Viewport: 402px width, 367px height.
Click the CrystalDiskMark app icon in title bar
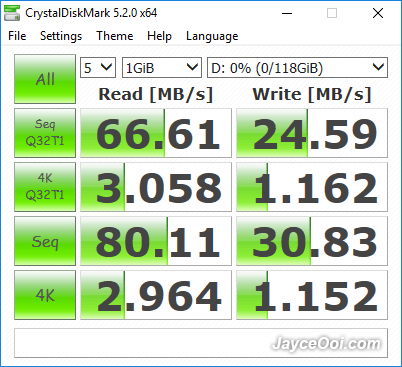coord(12,13)
